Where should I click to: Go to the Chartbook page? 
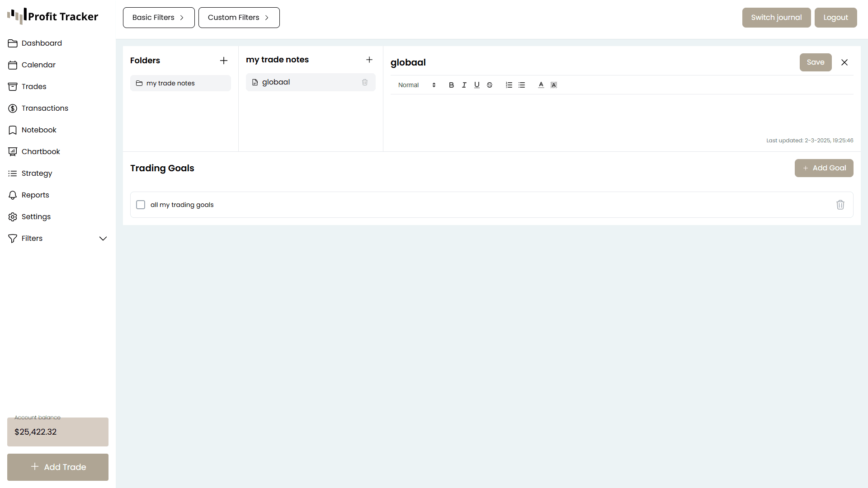(x=41, y=151)
